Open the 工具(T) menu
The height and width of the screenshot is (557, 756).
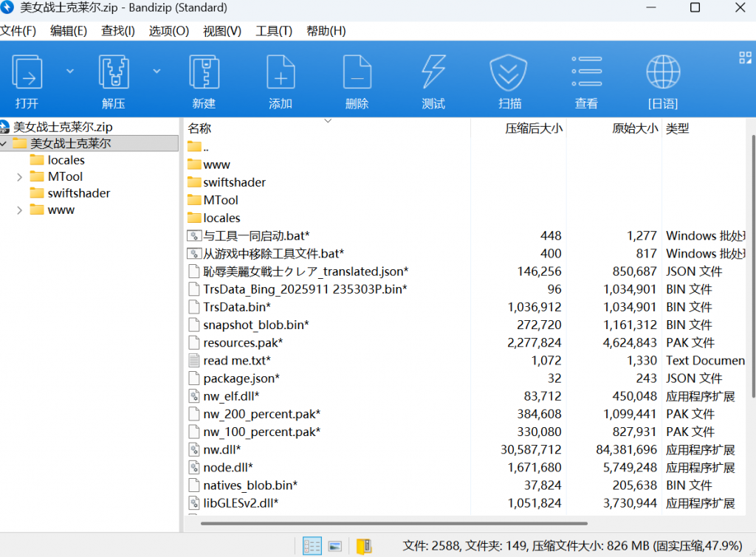click(x=274, y=31)
